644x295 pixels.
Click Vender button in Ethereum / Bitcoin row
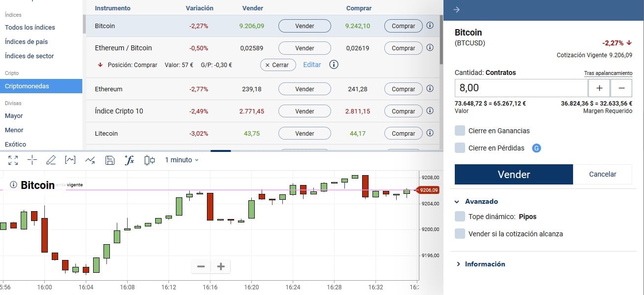point(305,48)
